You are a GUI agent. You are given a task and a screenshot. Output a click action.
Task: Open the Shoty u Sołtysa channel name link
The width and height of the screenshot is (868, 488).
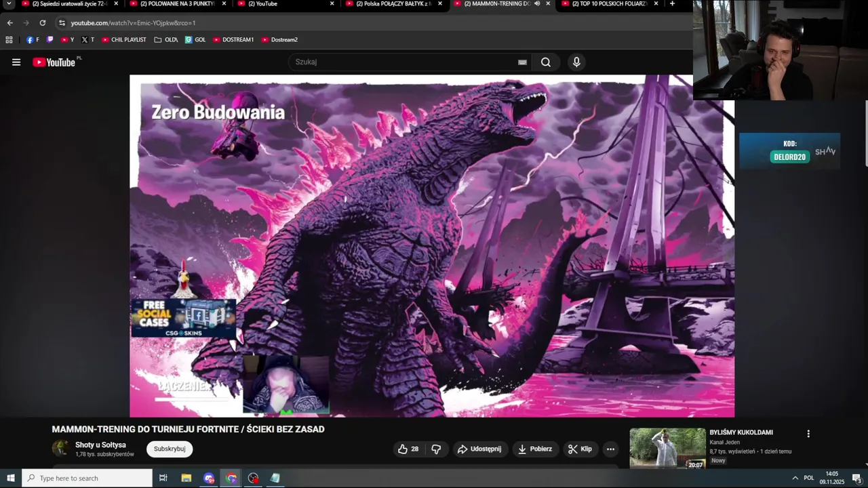point(100,445)
